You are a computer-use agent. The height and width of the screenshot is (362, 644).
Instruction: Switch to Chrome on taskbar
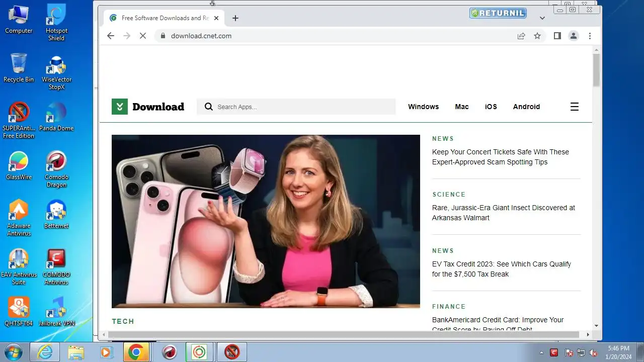136,352
